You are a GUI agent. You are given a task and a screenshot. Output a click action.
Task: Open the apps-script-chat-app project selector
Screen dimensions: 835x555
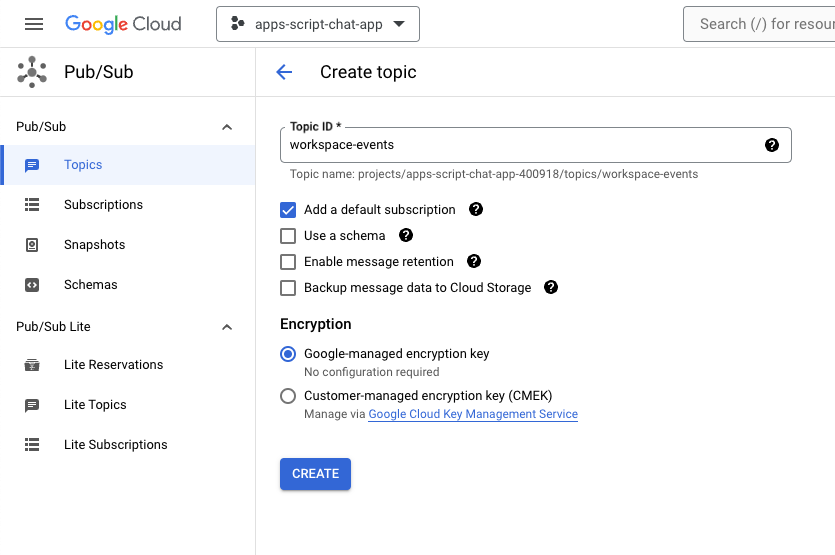(317, 24)
